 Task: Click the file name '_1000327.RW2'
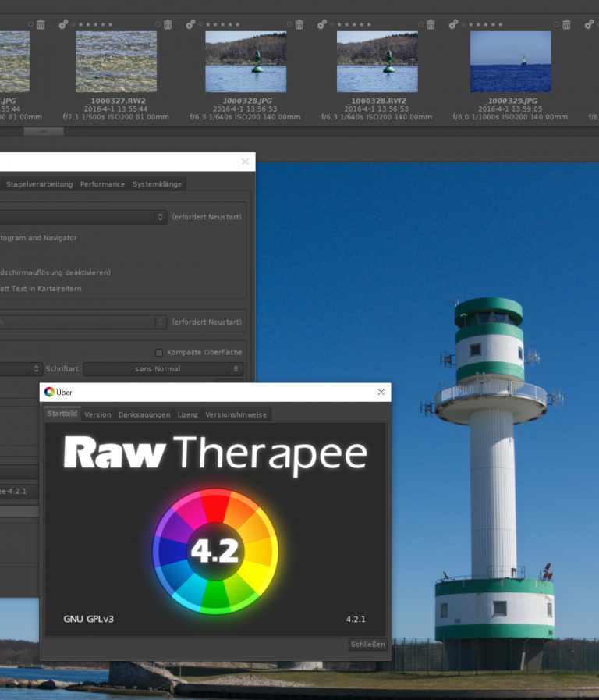116,101
